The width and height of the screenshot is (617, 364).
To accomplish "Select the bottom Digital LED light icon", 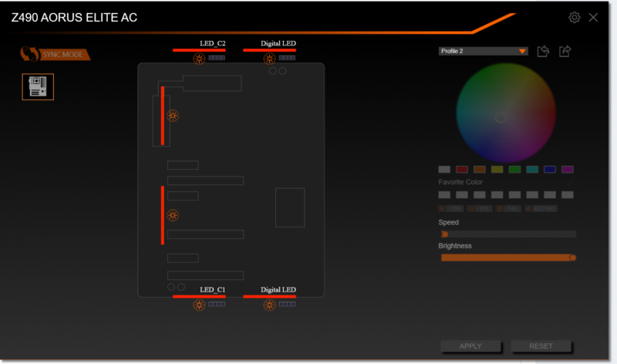I will (x=269, y=305).
